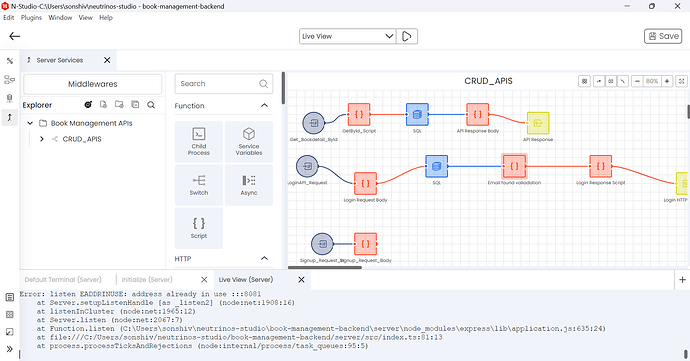Switch to Default Terminal (Server) tab

(x=63, y=280)
